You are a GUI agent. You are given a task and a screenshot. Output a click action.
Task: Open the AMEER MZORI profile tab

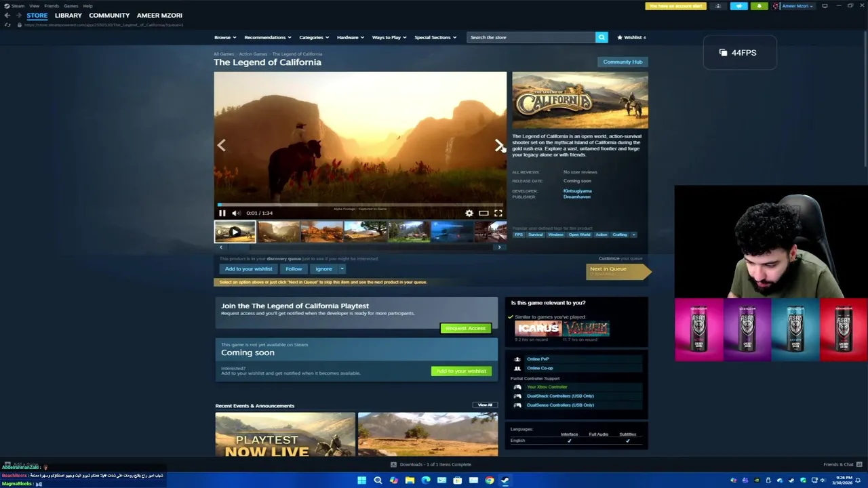159,15
